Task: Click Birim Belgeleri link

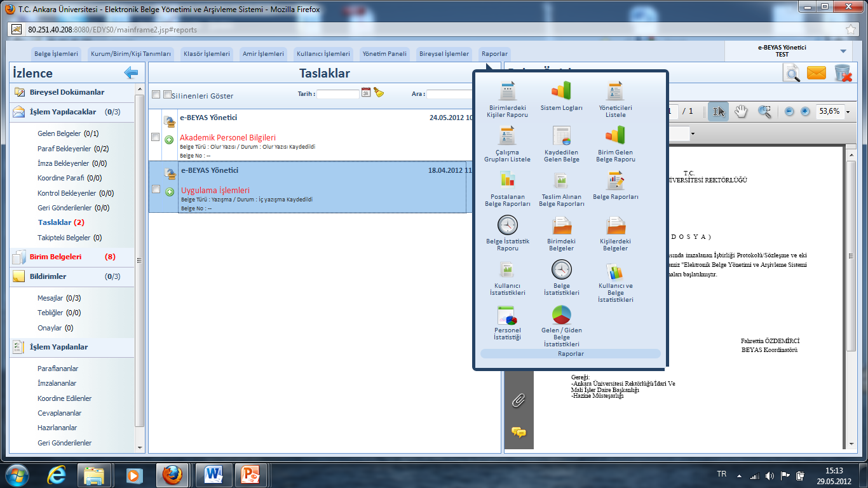Action: [x=55, y=257]
